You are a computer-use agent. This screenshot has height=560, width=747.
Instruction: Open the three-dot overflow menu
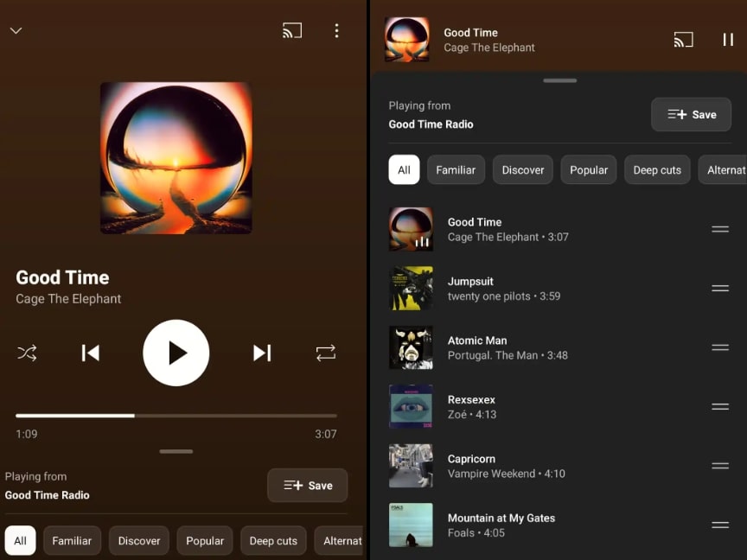point(337,30)
